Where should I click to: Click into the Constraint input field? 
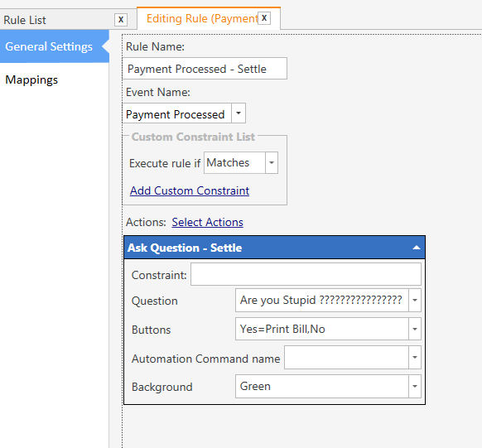click(x=306, y=274)
